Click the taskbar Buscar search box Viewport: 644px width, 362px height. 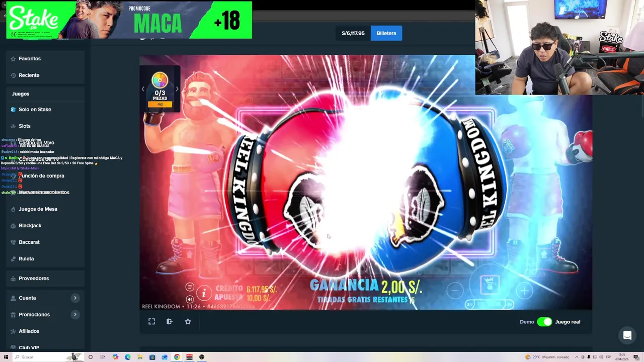[x=48, y=357]
